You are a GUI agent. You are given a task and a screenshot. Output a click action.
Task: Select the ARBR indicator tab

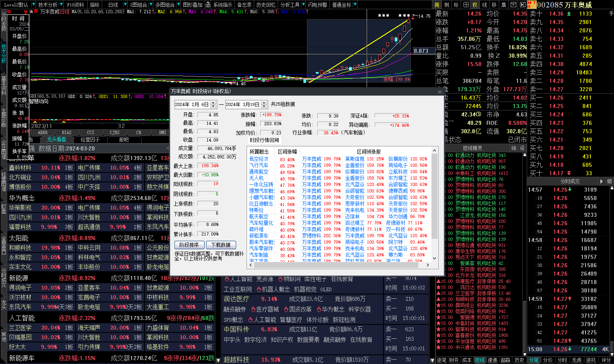(42, 132)
